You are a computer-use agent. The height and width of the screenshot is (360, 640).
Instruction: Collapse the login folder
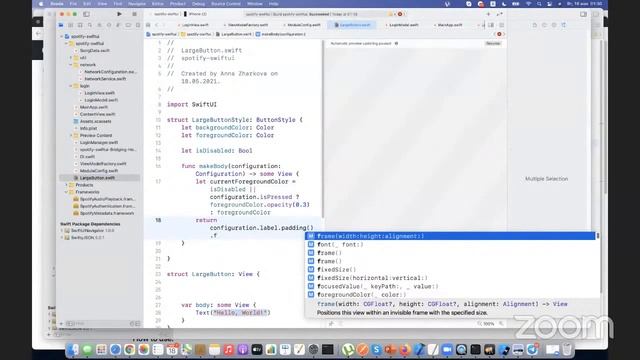[71, 86]
